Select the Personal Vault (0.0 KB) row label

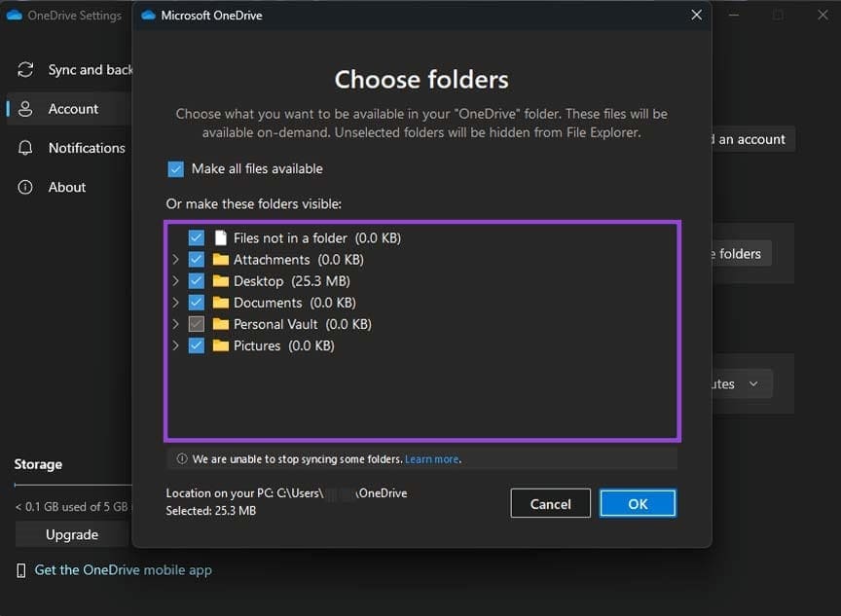pyautogui.click(x=303, y=324)
